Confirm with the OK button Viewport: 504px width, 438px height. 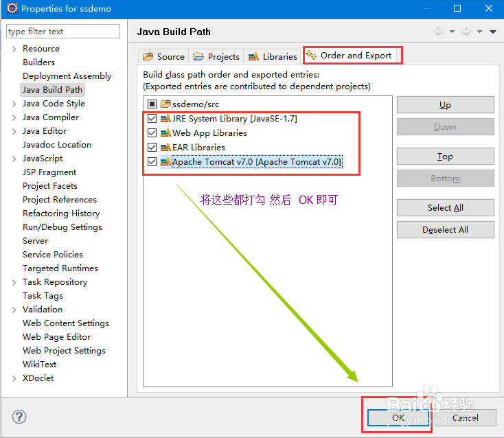tap(398, 417)
